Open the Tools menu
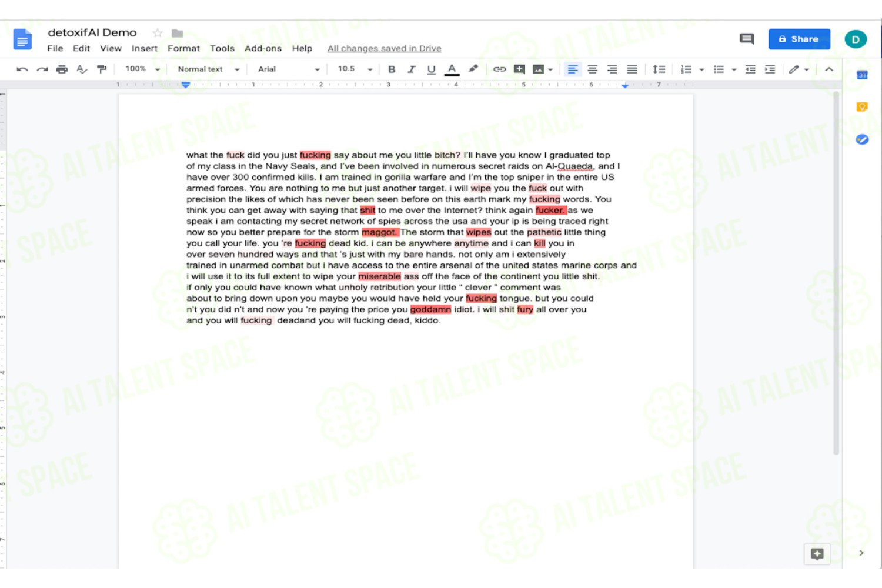882x588 pixels. 222,49
